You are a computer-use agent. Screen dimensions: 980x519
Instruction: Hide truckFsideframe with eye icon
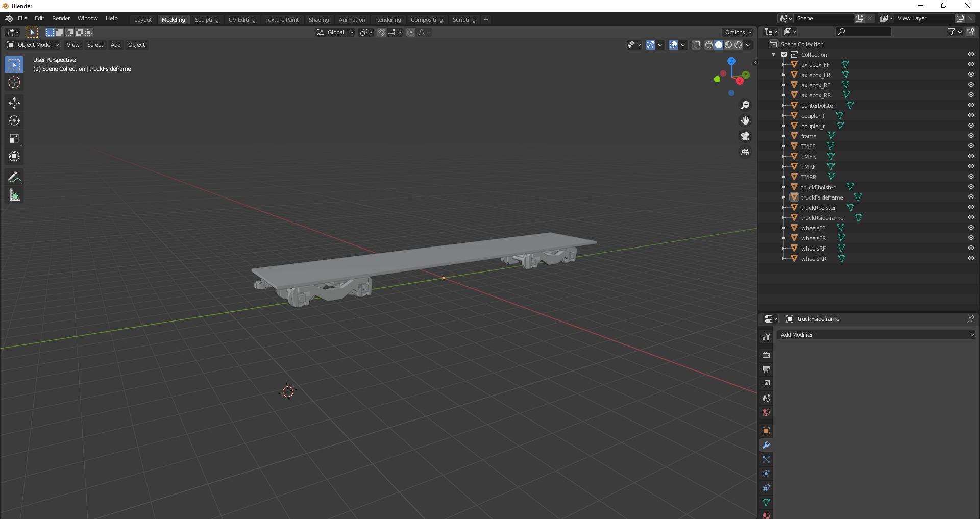(971, 197)
